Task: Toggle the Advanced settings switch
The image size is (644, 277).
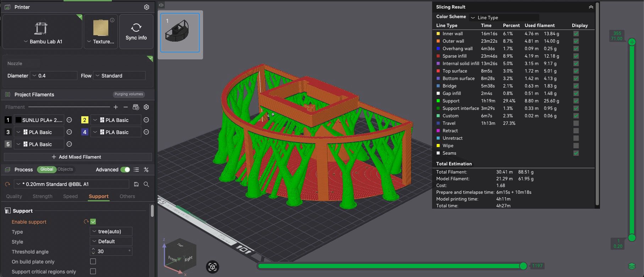Action: [125, 170]
